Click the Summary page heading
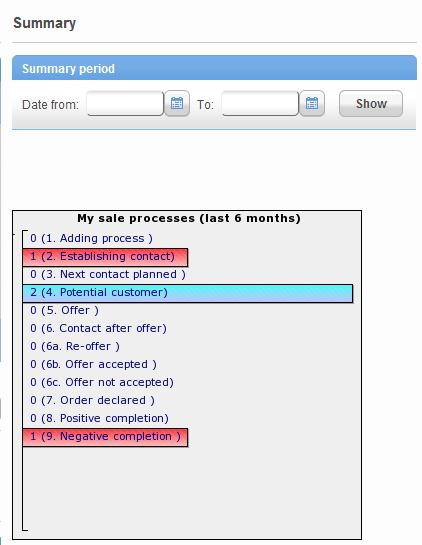The image size is (422, 545). tap(44, 23)
